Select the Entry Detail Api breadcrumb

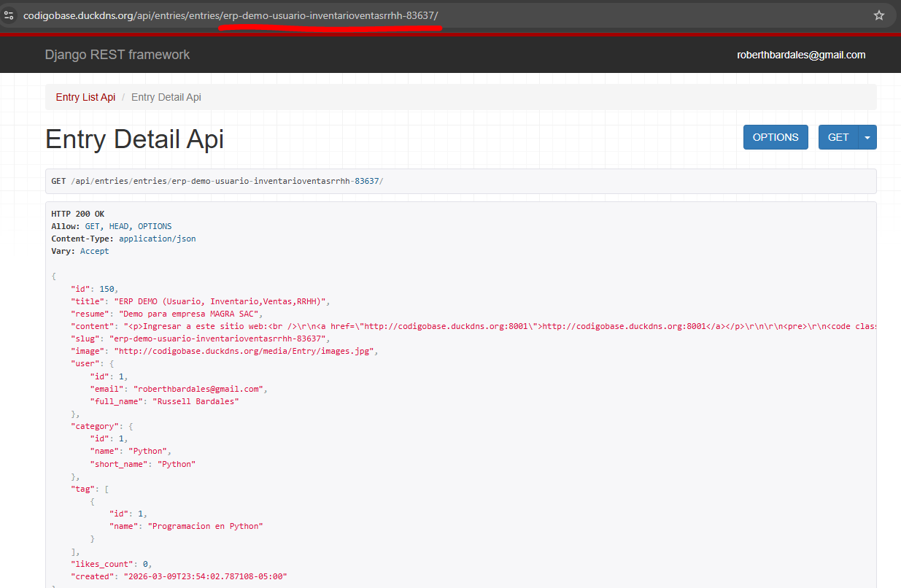tap(166, 97)
